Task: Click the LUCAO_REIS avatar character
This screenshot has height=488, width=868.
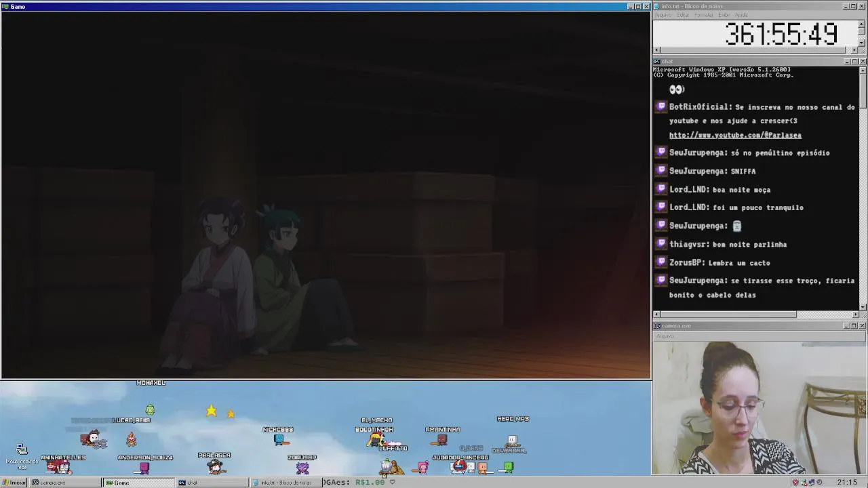Action: tap(131, 440)
